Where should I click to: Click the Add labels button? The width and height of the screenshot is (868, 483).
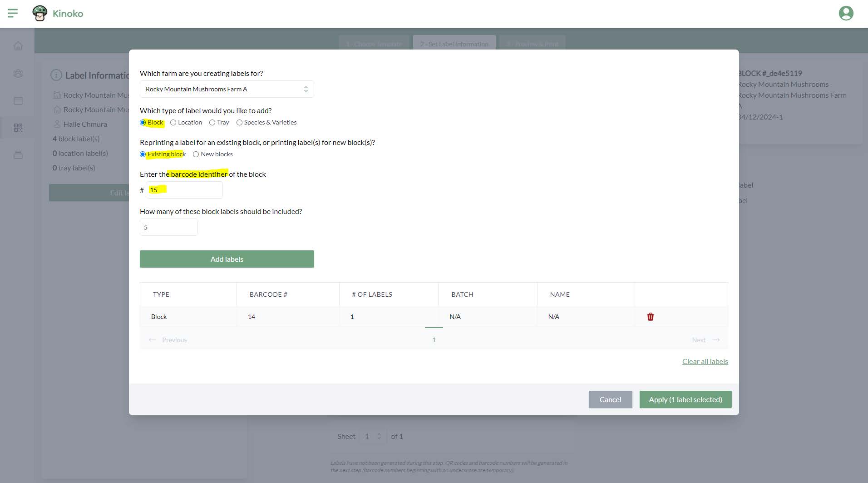coord(227,259)
